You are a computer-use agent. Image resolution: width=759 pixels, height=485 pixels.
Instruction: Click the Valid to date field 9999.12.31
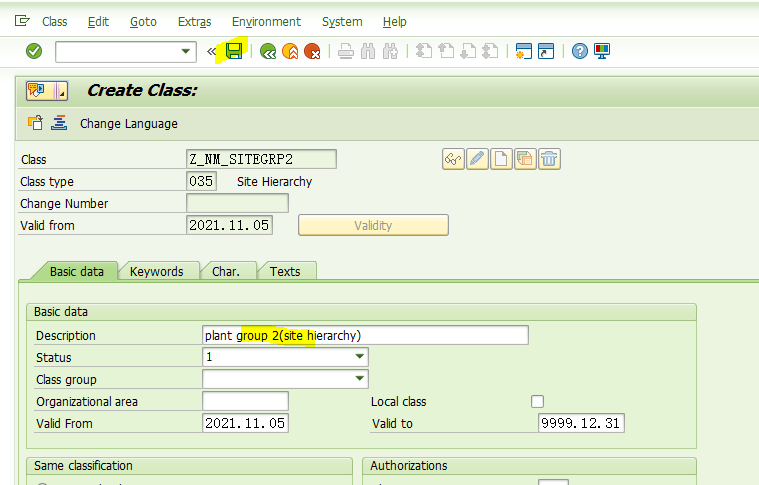click(x=581, y=423)
